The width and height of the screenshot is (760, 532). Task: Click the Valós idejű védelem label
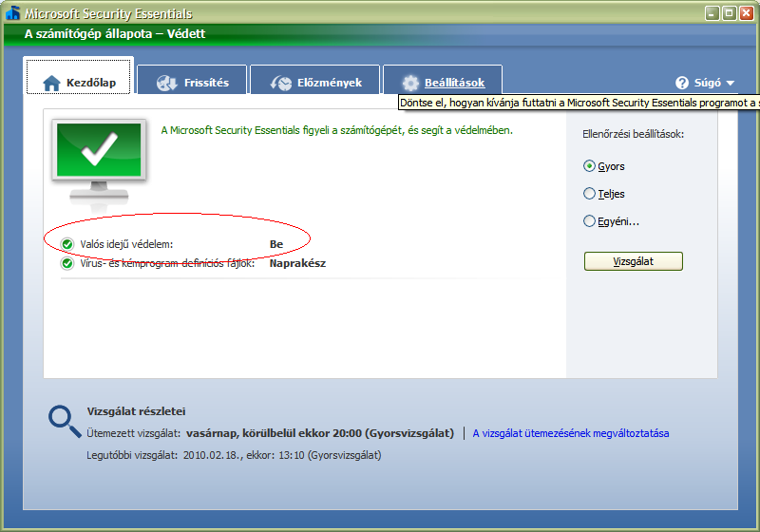point(126,244)
